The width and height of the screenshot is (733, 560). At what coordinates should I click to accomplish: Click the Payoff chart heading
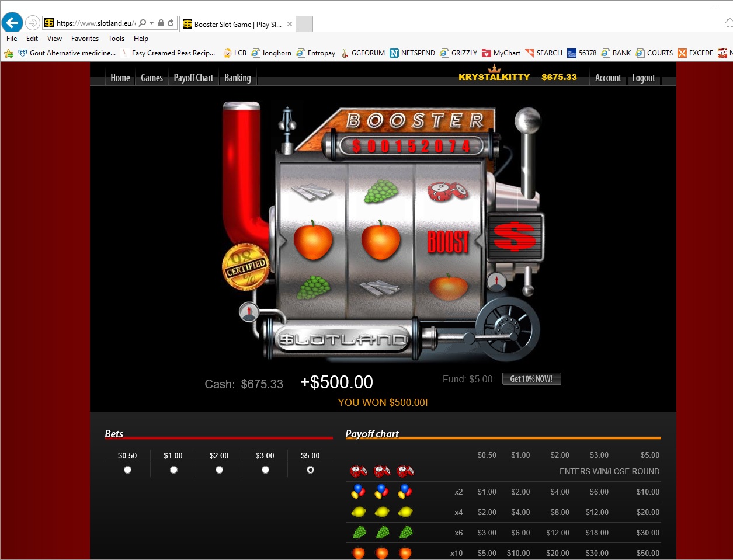372,434
